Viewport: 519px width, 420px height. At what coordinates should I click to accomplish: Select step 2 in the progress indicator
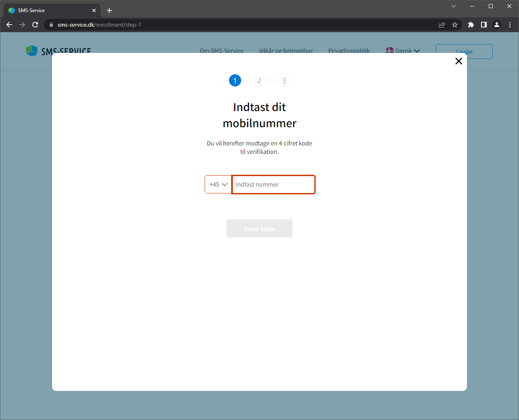pos(259,80)
